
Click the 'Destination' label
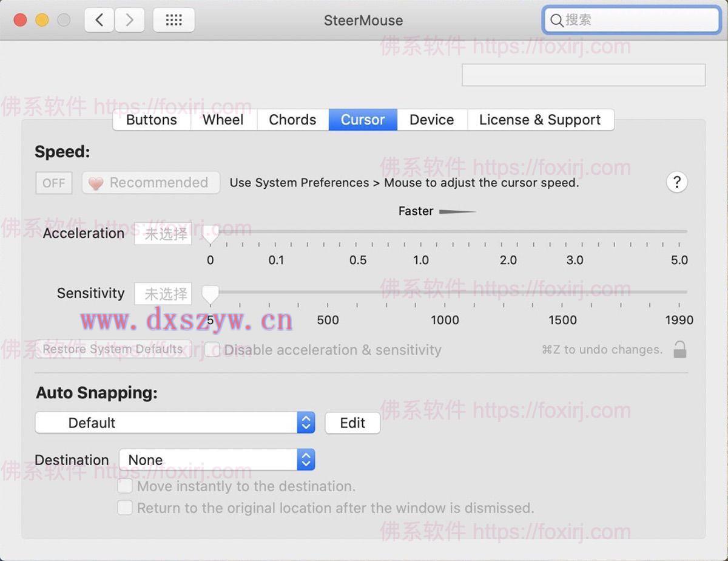point(72,460)
